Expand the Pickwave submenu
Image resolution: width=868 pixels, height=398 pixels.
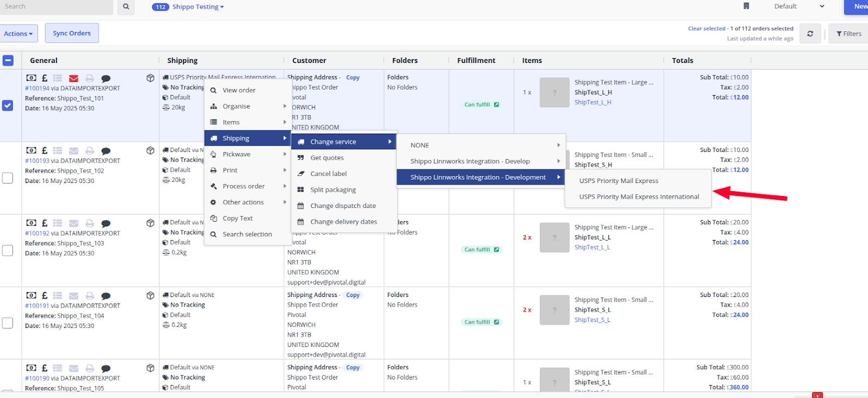pyautogui.click(x=248, y=154)
